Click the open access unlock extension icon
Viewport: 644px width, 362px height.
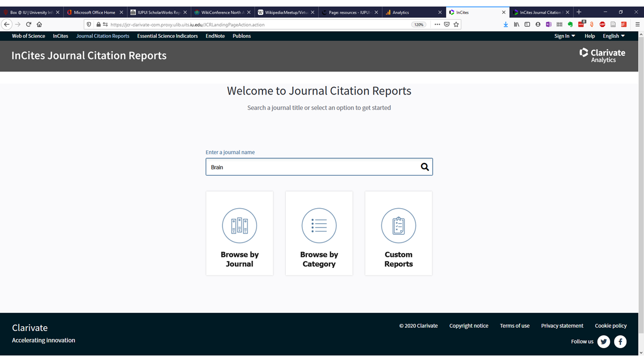(x=592, y=24)
